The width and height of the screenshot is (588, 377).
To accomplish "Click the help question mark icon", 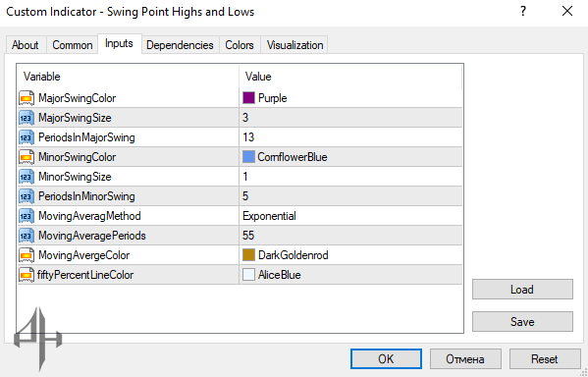I will pyautogui.click(x=523, y=12).
